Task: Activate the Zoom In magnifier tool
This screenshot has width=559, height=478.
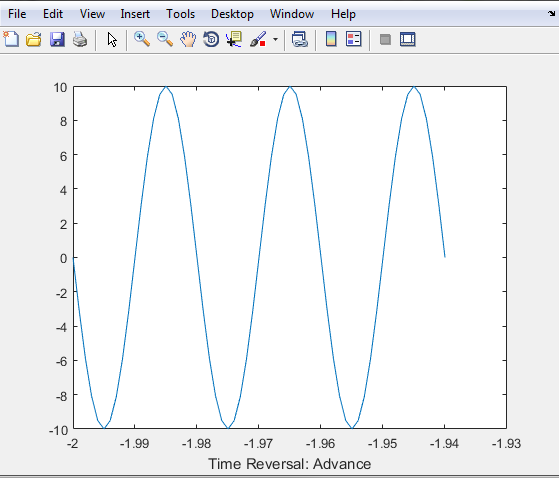Action: tap(142, 39)
